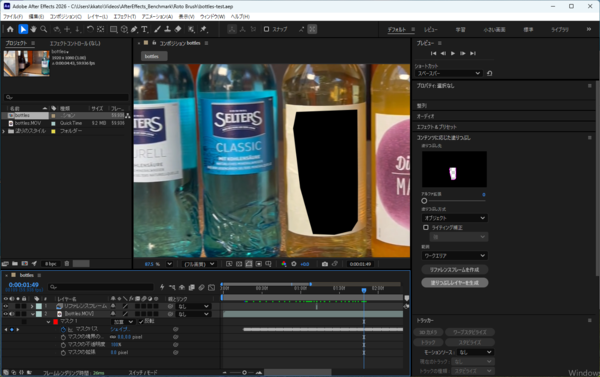Select the Selection arrow tool
This screenshot has height=377, width=600.
pyautogui.click(x=23, y=29)
